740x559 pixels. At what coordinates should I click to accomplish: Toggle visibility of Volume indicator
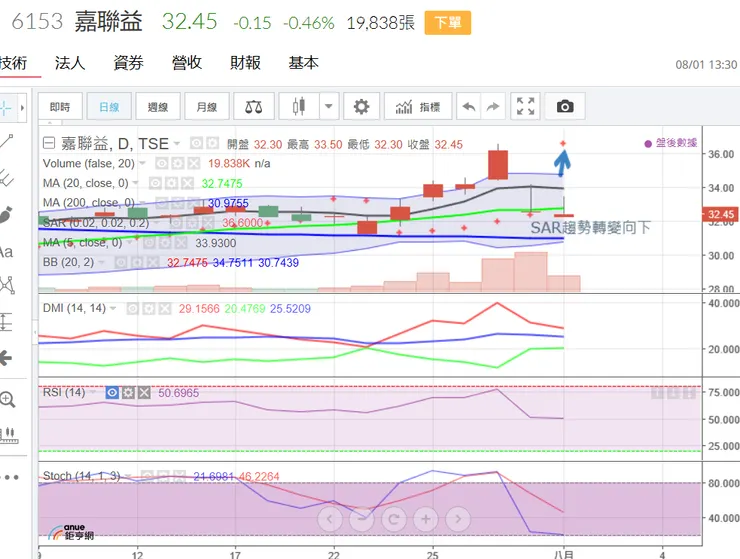[161, 164]
